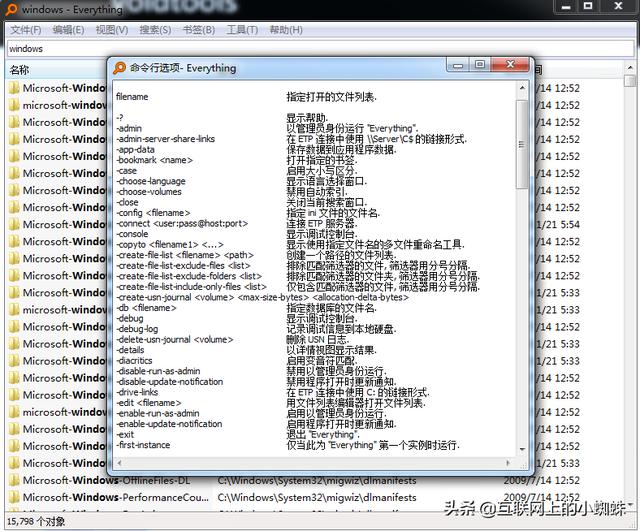The height and width of the screenshot is (531, 640).
Task: Minimize the 命令行选项 dialog
Action: coord(458,64)
